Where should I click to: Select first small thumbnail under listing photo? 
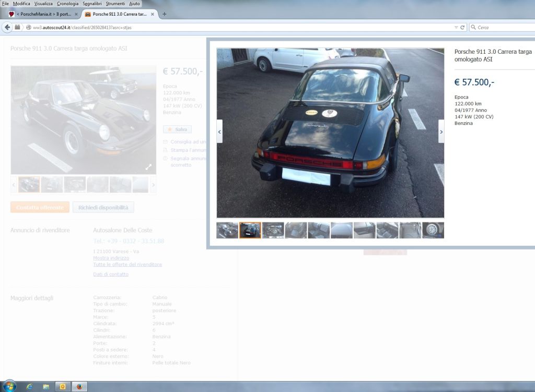29,184
